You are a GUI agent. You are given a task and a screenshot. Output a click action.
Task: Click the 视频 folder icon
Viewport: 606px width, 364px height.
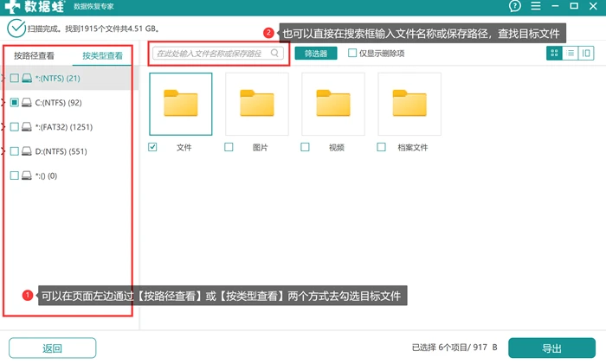333,104
